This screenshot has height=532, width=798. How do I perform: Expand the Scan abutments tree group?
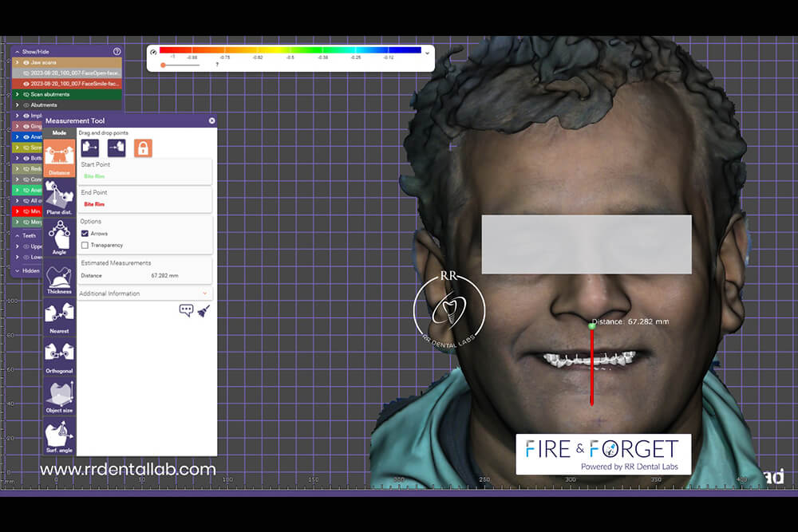[x=18, y=94]
